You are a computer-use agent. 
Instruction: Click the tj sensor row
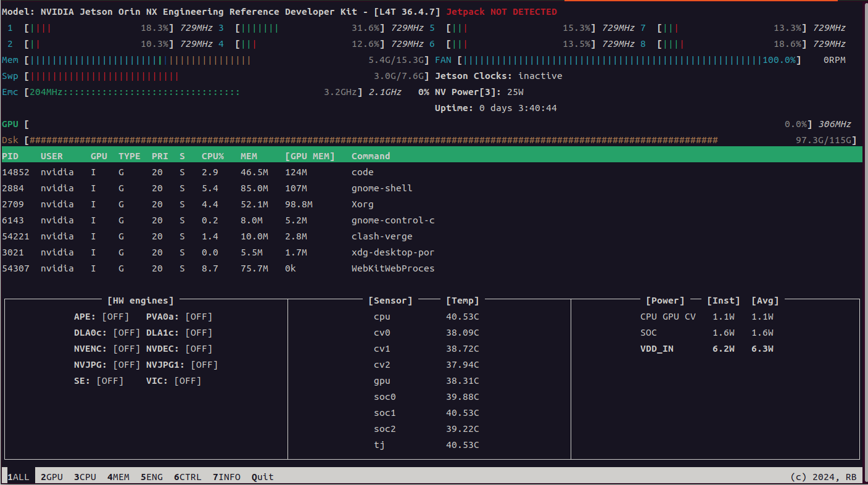tap(426, 445)
